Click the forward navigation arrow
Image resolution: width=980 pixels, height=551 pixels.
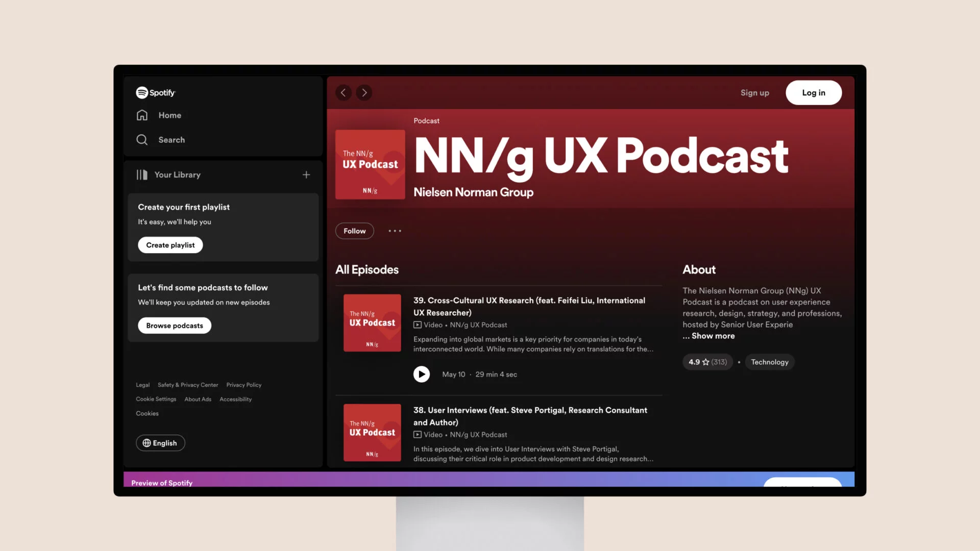(x=364, y=92)
